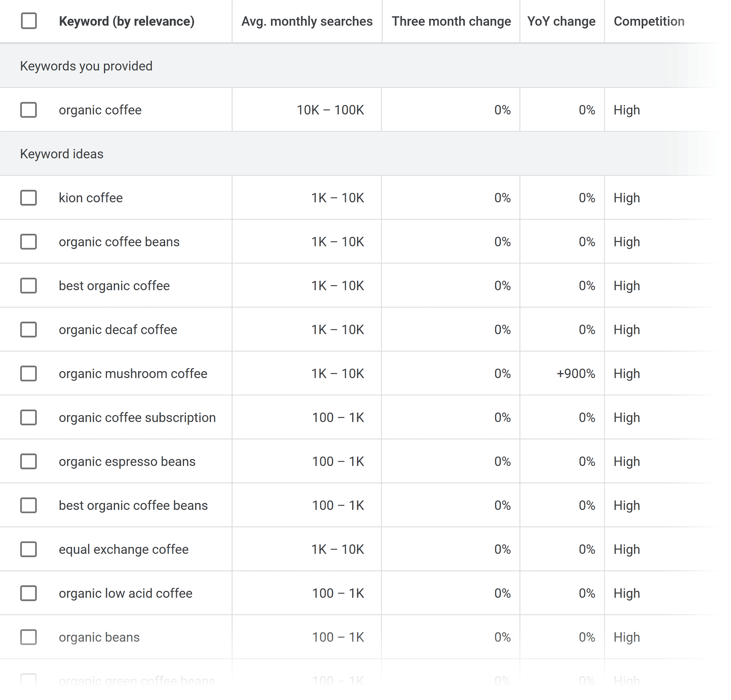Click the 'Keyword ideas' section header

[62, 154]
